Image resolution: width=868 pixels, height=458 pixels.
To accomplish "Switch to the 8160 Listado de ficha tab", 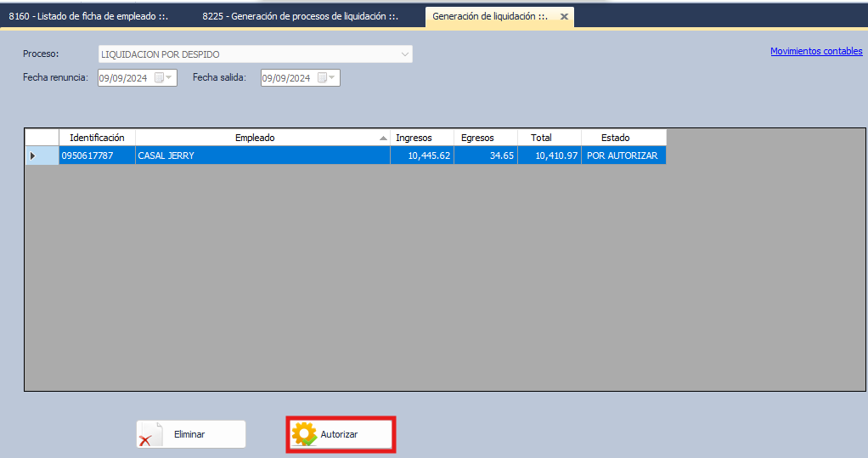I will (x=94, y=16).
